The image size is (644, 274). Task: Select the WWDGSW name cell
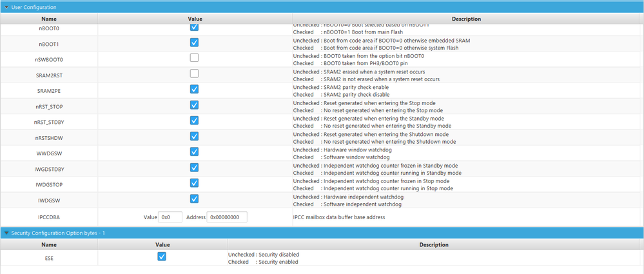[x=49, y=153]
